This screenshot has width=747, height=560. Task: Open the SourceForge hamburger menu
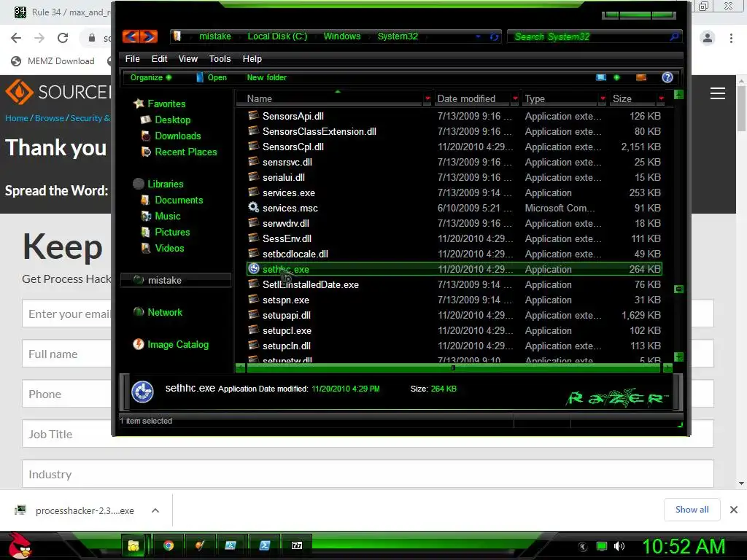(718, 93)
